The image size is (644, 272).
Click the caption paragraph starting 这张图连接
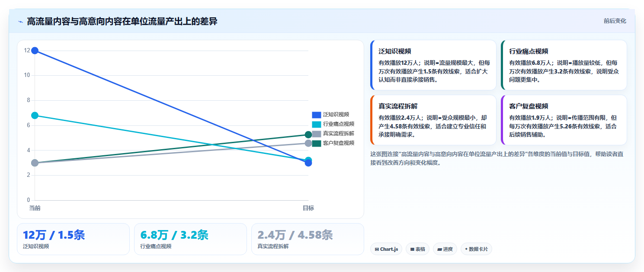click(x=497, y=158)
